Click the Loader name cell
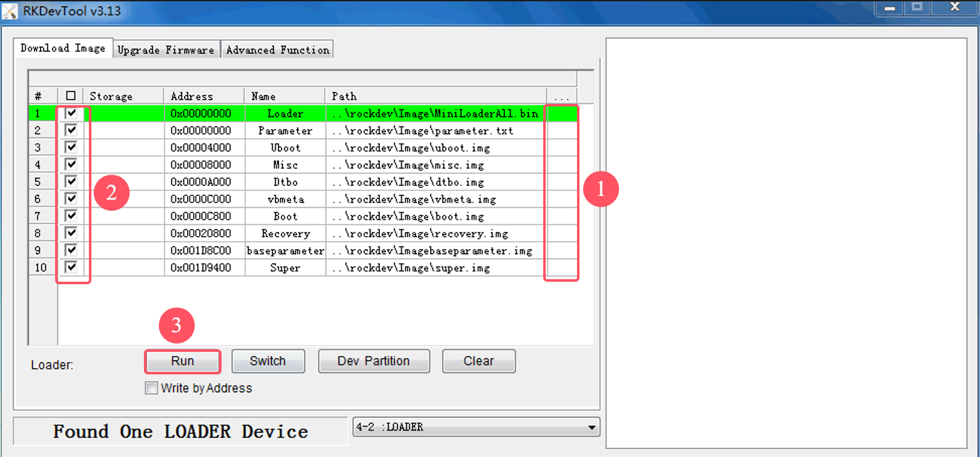980x457 pixels. (285, 113)
